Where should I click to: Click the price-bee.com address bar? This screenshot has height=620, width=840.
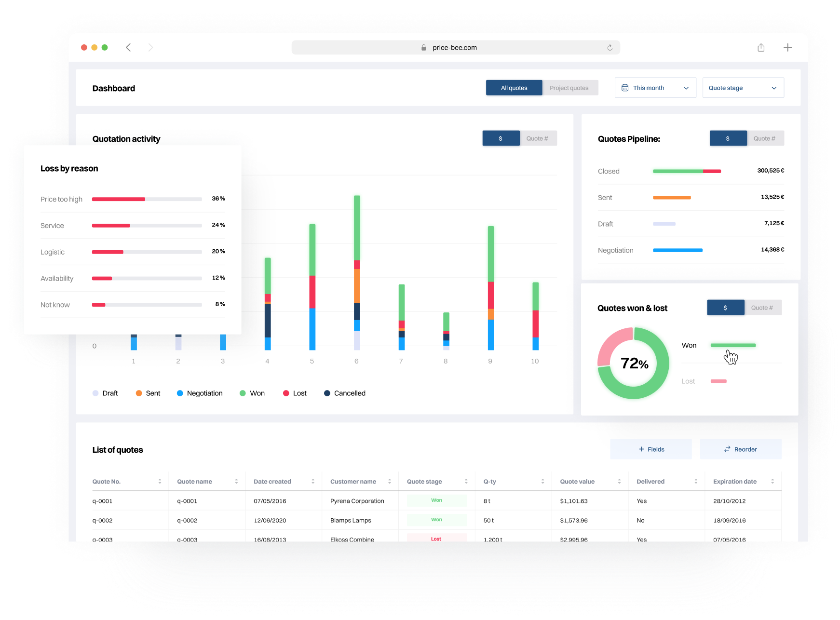(x=455, y=48)
